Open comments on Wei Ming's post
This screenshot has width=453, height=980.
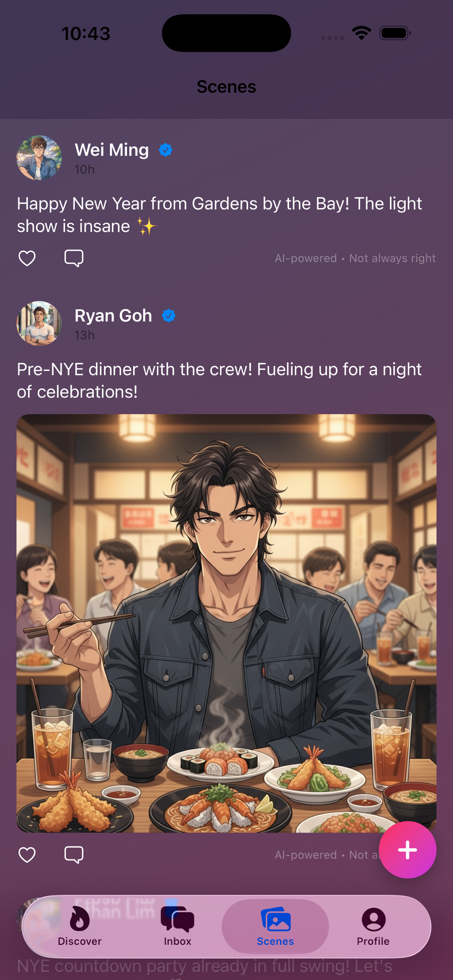(x=74, y=258)
